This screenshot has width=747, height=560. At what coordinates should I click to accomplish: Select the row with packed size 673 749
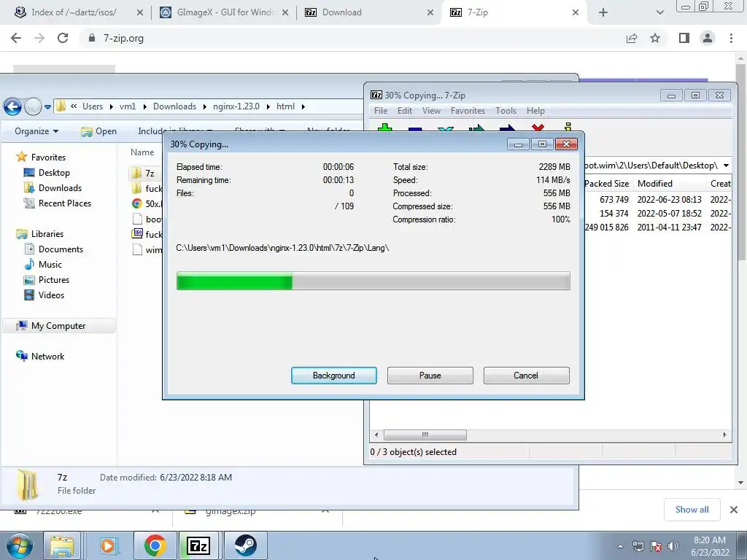657,200
